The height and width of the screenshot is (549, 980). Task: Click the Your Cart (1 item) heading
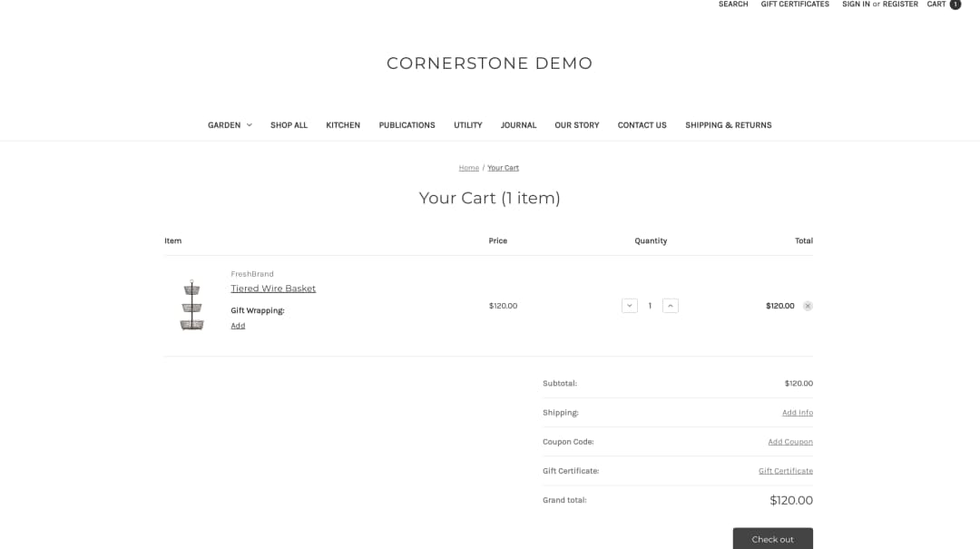489,198
